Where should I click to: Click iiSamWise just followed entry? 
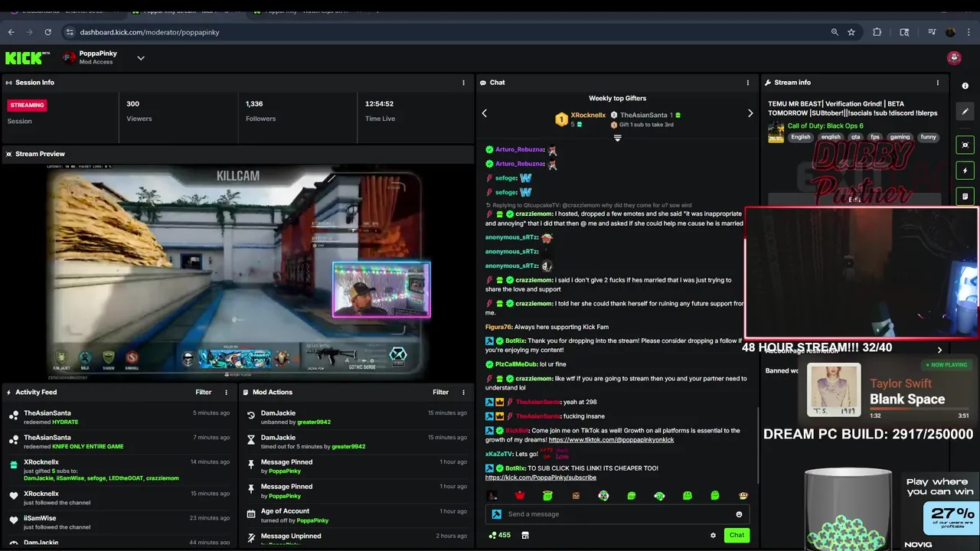pyautogui.click(x=119, y=522)
